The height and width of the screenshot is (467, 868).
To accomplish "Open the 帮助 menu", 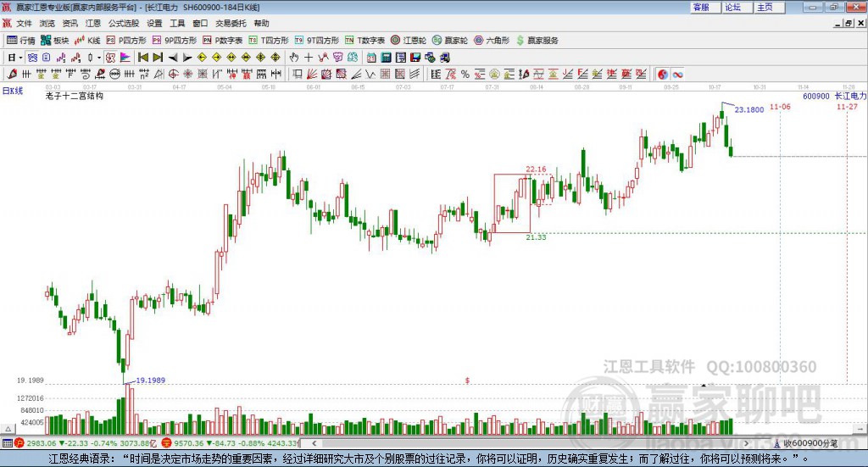I will click(x=261, y=23).
